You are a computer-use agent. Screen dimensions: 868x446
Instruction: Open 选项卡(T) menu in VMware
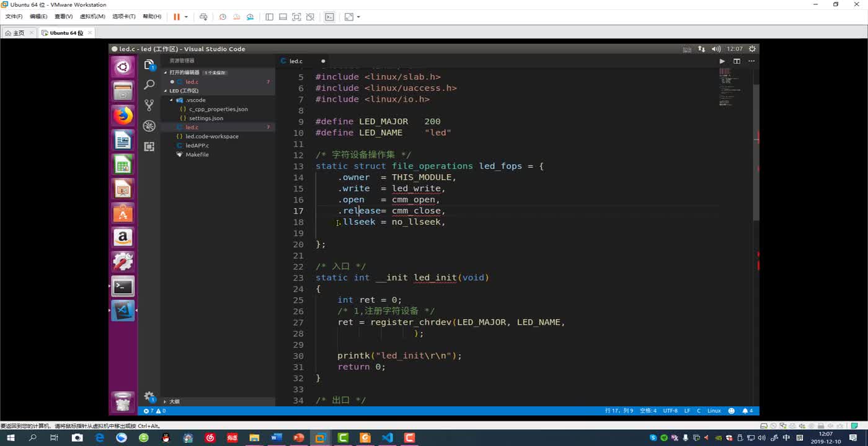pyautogui.click(x=123, y=17)
